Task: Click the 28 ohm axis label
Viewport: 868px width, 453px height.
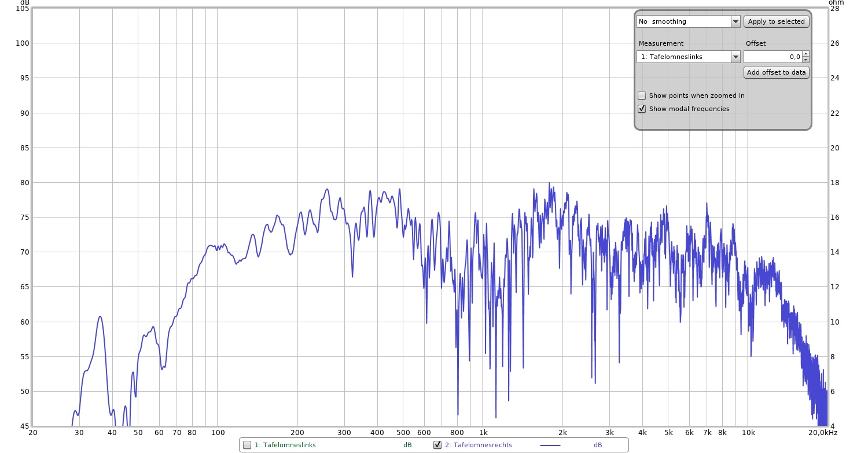Action: tap(834, 9)
